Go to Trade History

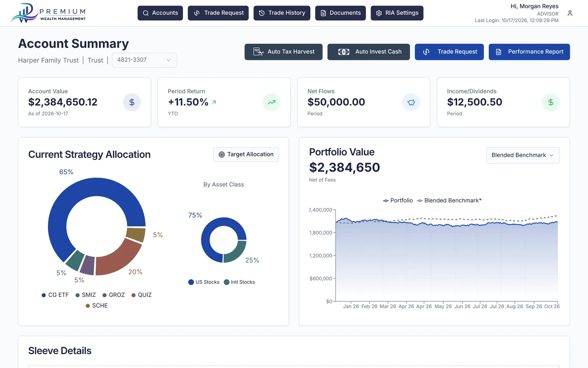point(282,13)
